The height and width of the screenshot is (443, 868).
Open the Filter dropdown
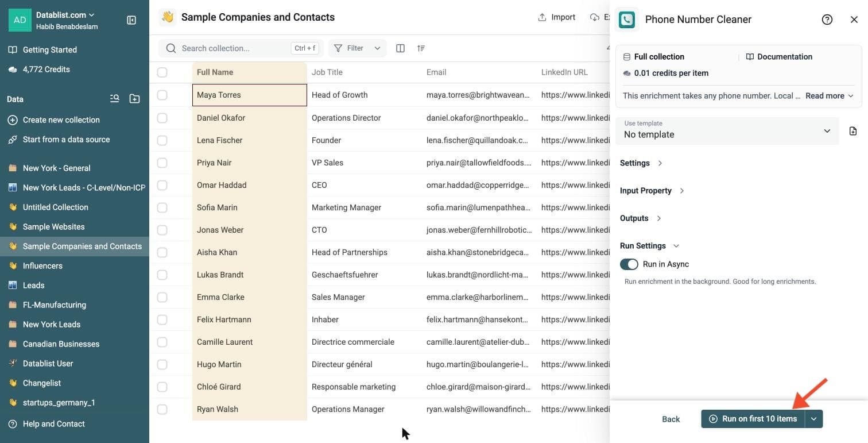click(357, 48)
